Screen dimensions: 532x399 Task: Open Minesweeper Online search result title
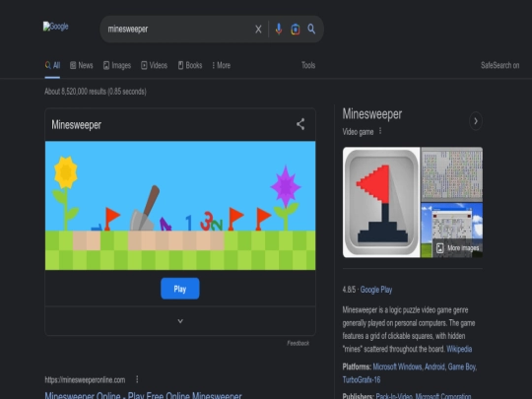pyautogui.click(x=143, y=395)
